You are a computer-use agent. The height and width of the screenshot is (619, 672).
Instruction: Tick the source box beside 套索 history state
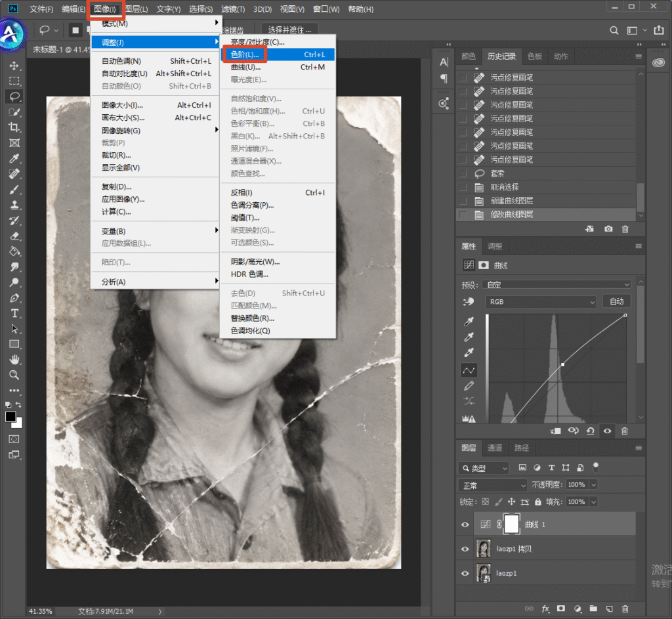point(463,173)
